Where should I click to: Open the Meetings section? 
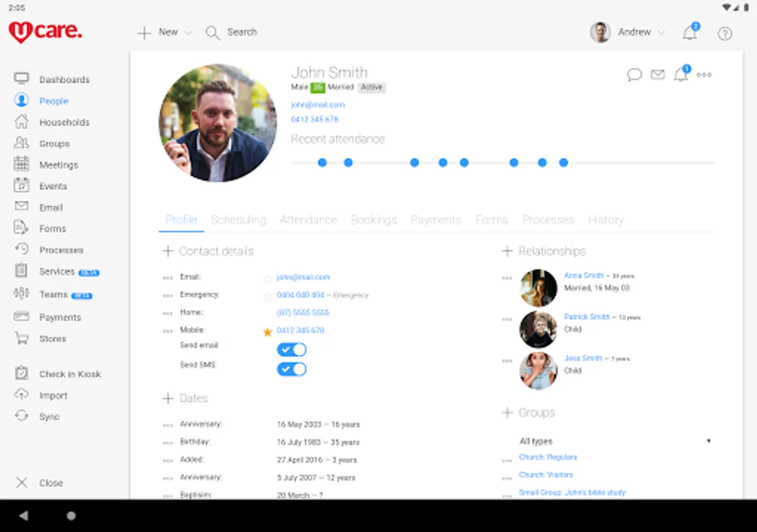click(x=59, y=165)
